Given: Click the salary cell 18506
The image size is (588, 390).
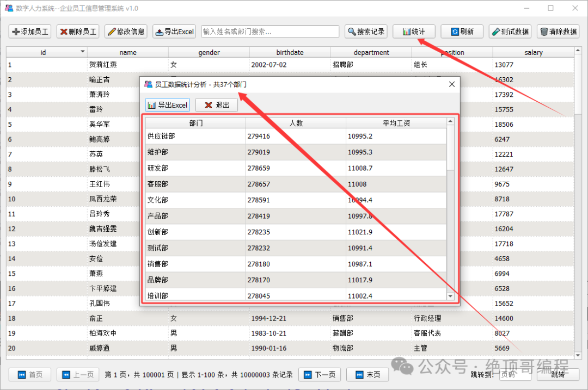Looking at the screenshot, I should coord(533,125).
